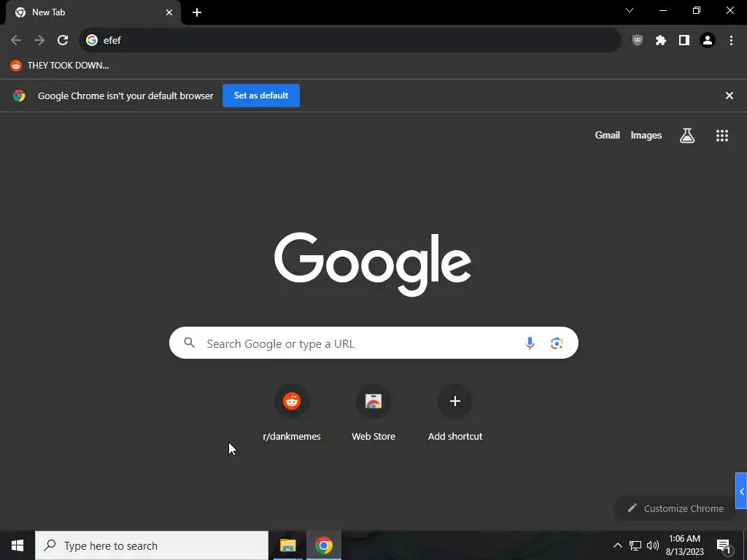747x560 pixels.
Task: Open the Search Labs flask icon
Action: 687,136
